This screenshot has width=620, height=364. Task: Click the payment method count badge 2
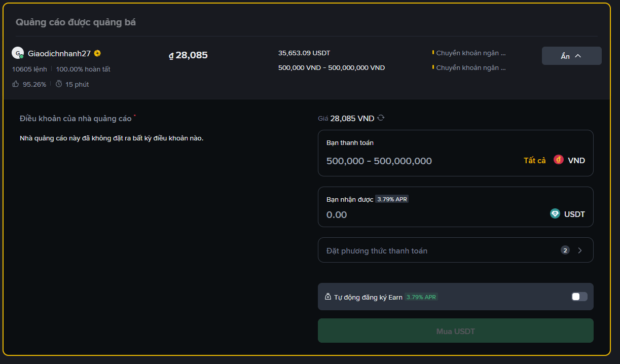click(565, 250)
